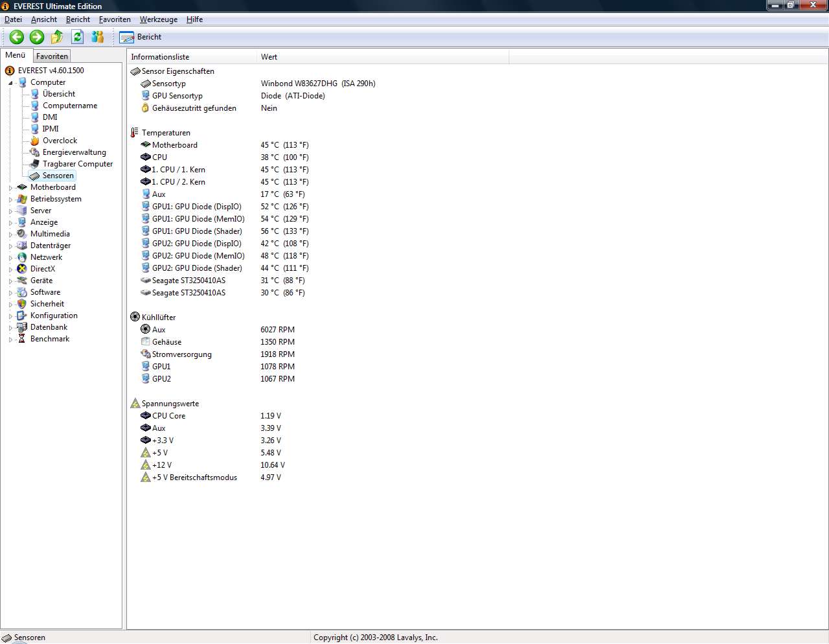The height and width of the screenshot is (644, 829).
Task: Click the Spannungswerte warning icon
Action: point(135,404)
